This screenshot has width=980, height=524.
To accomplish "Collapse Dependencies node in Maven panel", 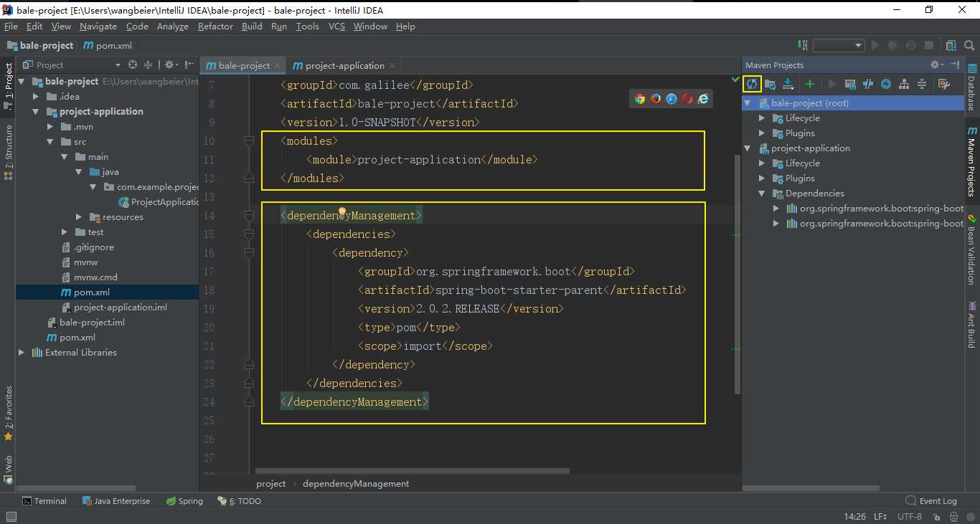I will coord(762,193).
